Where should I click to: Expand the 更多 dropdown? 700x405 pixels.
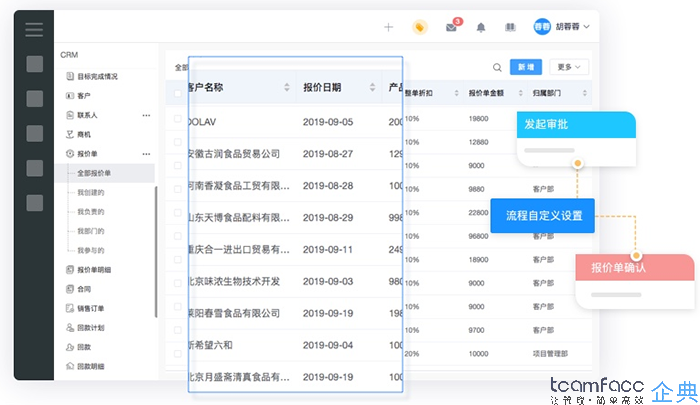(569, 67)
